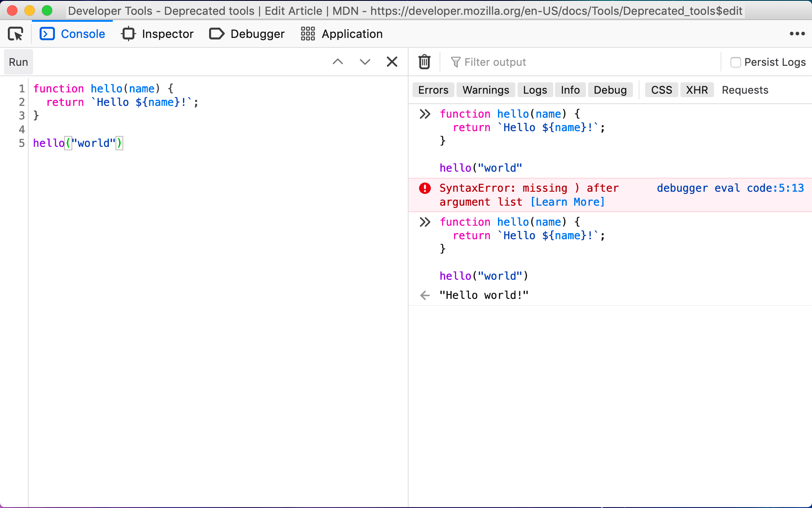Click the down arrow to navigate next snippet
Viewport: 812px width, 508px height.
[365, 61]
